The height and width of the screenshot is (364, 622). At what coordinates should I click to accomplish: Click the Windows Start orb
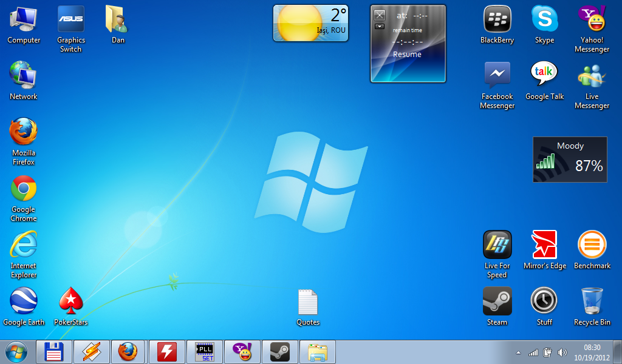16,352
